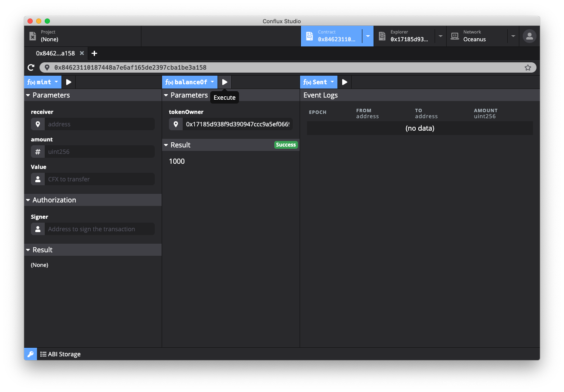Click the Signer person icon
The width and height of the screenshot is (564, 392).
[x=38, y=229]
